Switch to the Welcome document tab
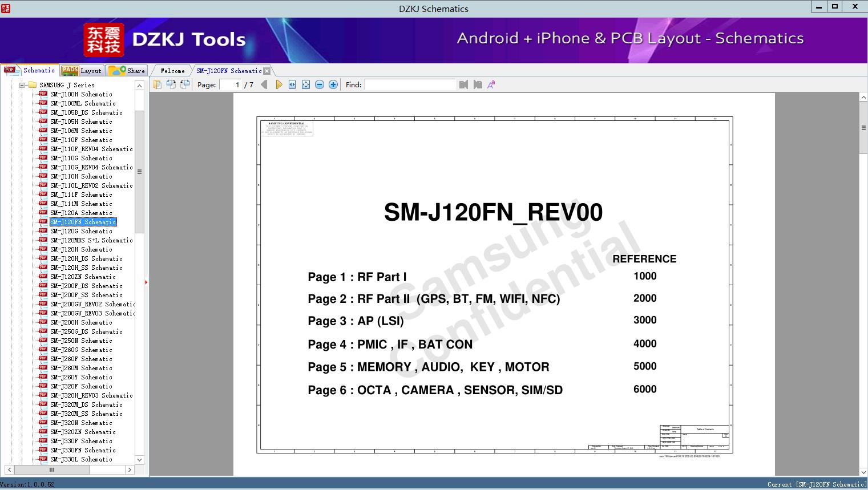The image size is (868, 490). (x=172, y=71)
